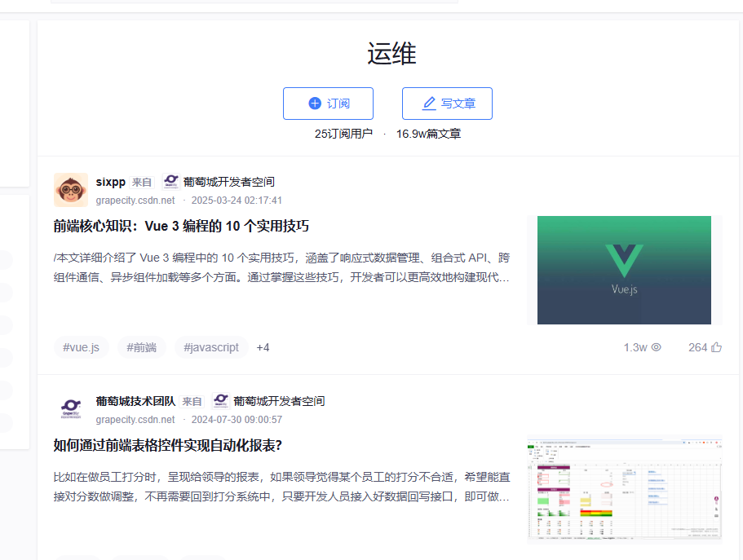Image resolution: width=743 pixels, height=560 pixels.
Task: Click the 264 like count
Action: [x=697, y=348]
